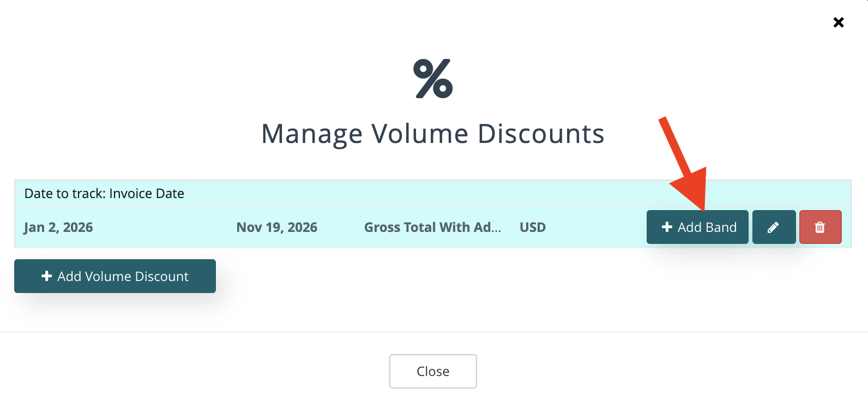Click the plus icon in Add Volume Discount
The height and width of the screenshot is (418, 868).
tap(47, 276)
